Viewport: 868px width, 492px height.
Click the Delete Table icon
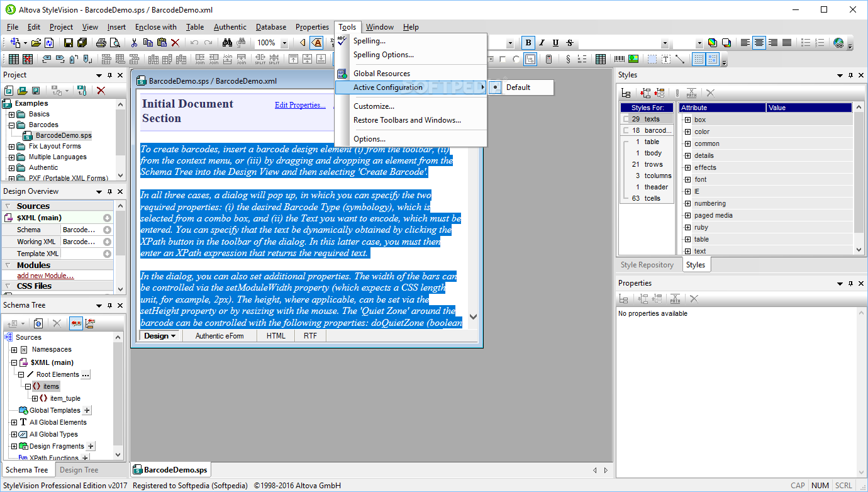(28, 59)
